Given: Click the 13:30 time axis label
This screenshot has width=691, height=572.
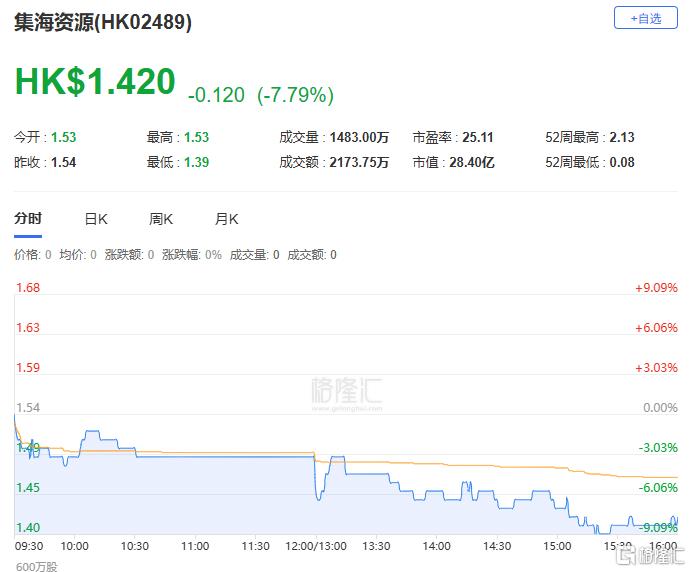Looking at the screenshot, I should tap(376, 546).
